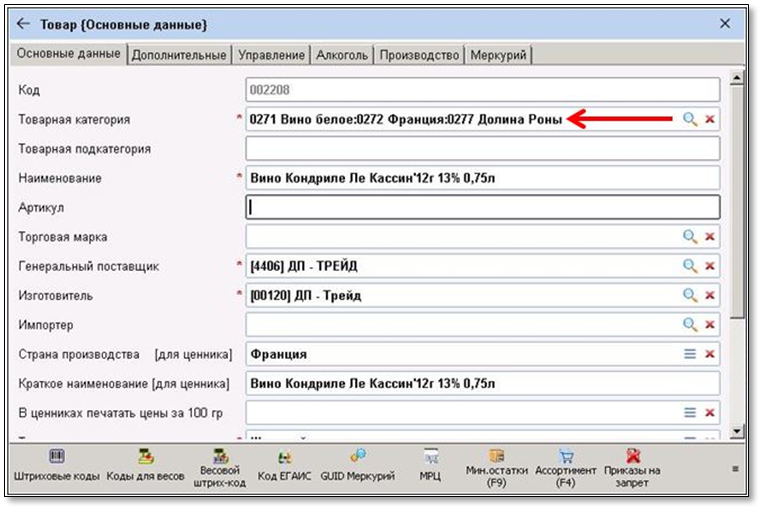This screenshot has width=762, height=510.
Task: Expand the В ценниках печатать цены list
Action: 689,412
